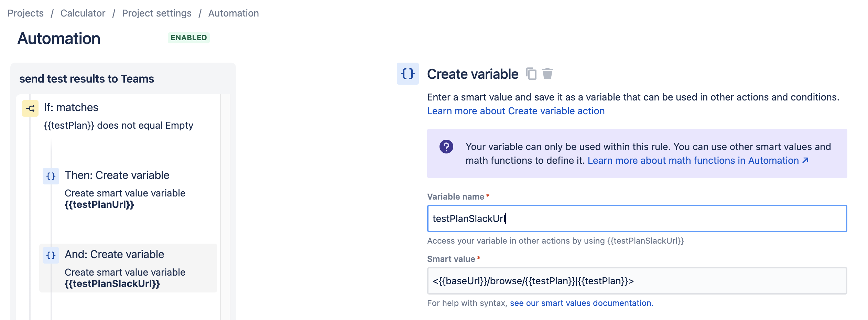Open see our smart values documentation link

[x=582, y=303]
